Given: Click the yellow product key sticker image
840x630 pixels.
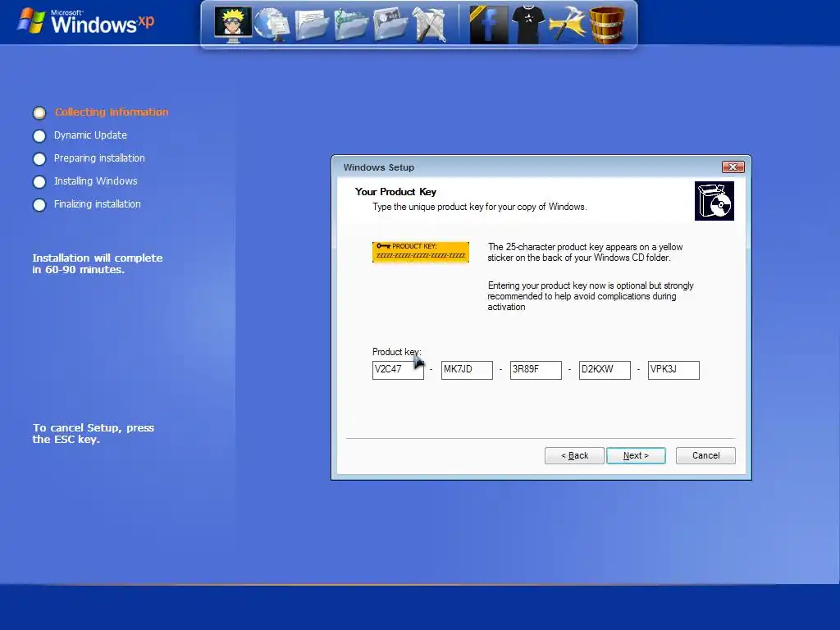Looking at the screenshot, I should (421, 252).
